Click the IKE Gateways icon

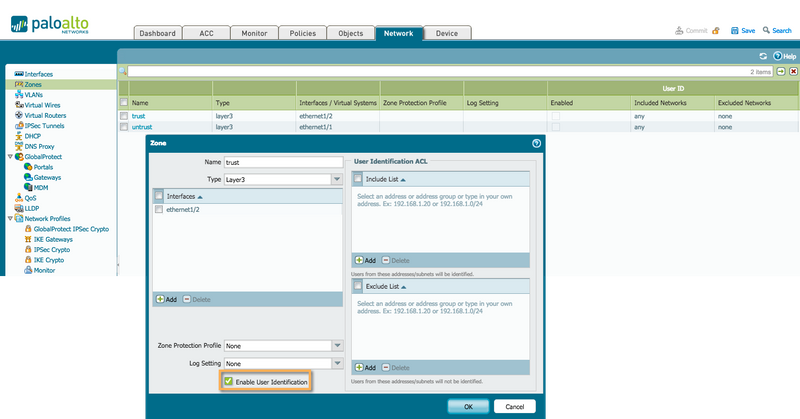[28, 239]
